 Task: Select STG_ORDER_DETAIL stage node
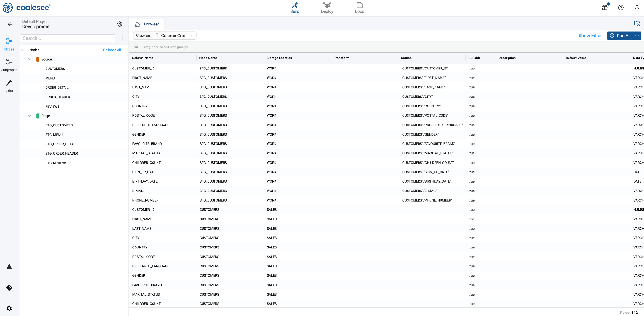click(x=61, y=144)
